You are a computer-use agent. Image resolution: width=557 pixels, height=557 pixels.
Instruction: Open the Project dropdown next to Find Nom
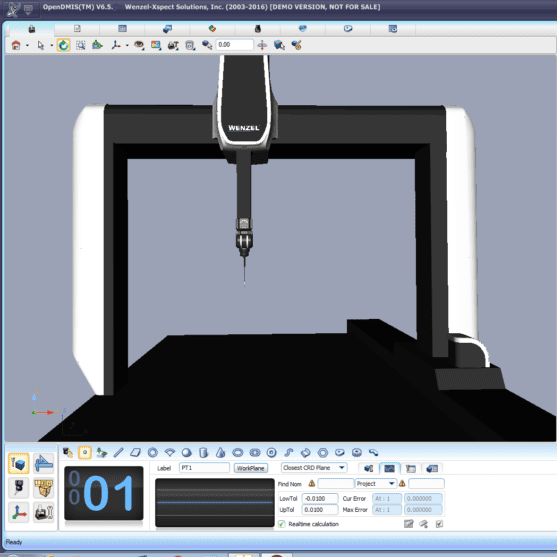click(x=376, y=484)
